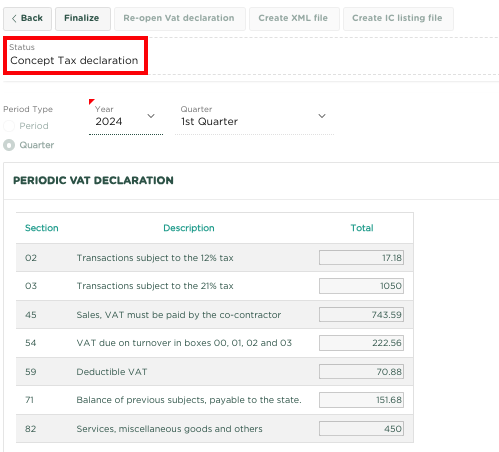499x452 pixels.
Task: Click the Back arrow chevron icon
Action: pyautogui.click(x=14, y=18)
